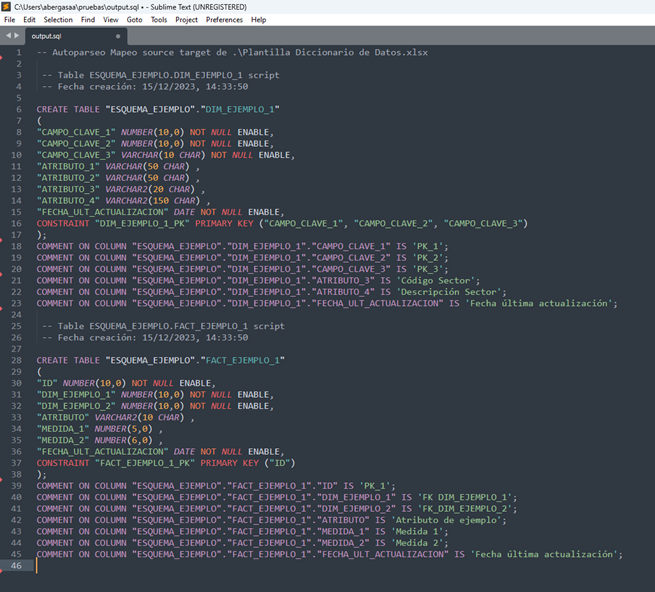Click line number 37 in the gutter
655x592 pixels.
(16, 463)
